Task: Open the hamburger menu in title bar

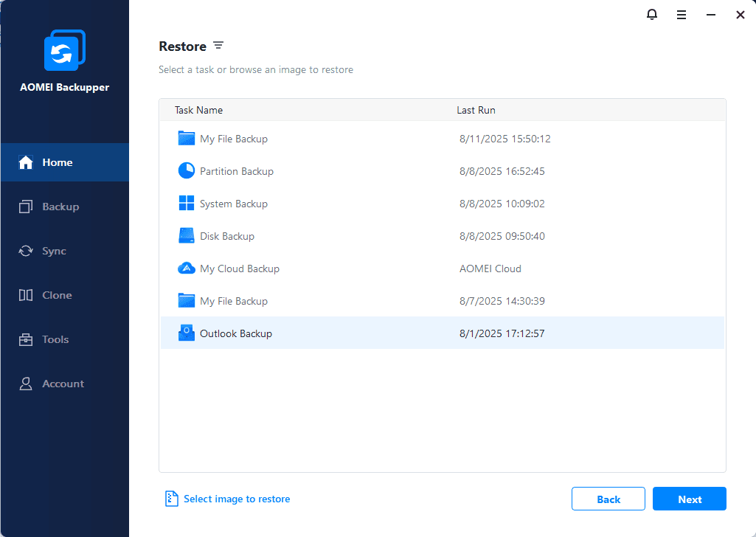Action: [x=682, y=15]
